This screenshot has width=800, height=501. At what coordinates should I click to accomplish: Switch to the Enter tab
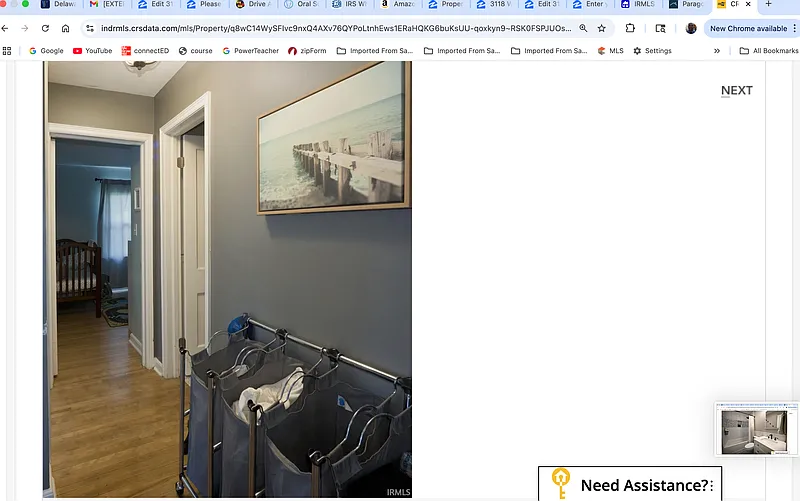click(x=591, y=4)
